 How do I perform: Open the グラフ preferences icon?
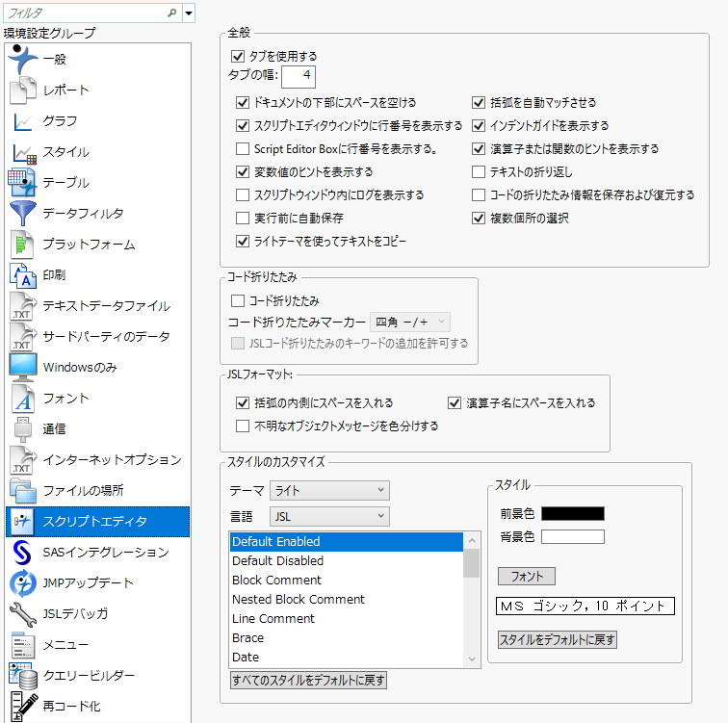click(22, 121)
